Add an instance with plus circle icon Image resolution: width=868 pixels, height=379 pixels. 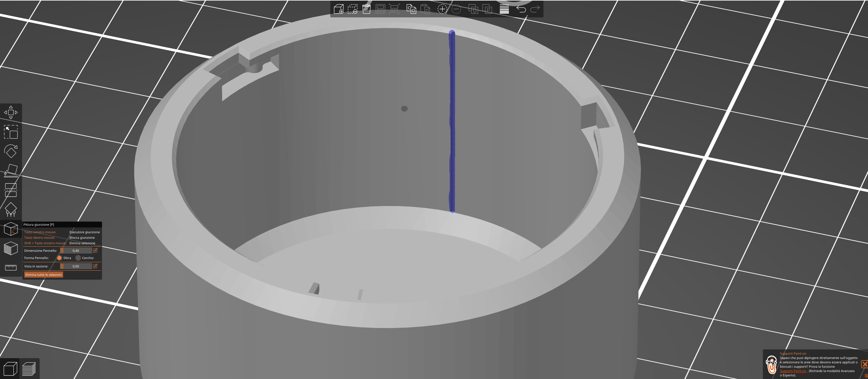(442, 9)
